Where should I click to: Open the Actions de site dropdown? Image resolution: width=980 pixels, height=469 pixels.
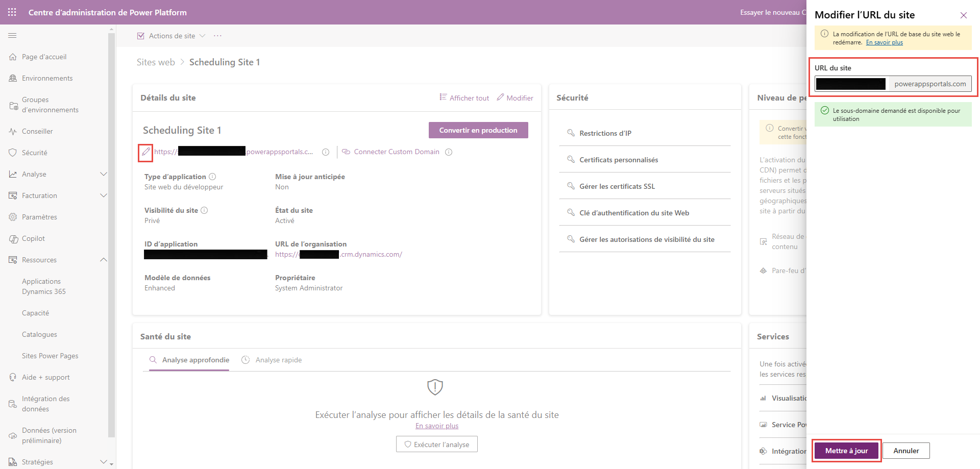point(203,36)
